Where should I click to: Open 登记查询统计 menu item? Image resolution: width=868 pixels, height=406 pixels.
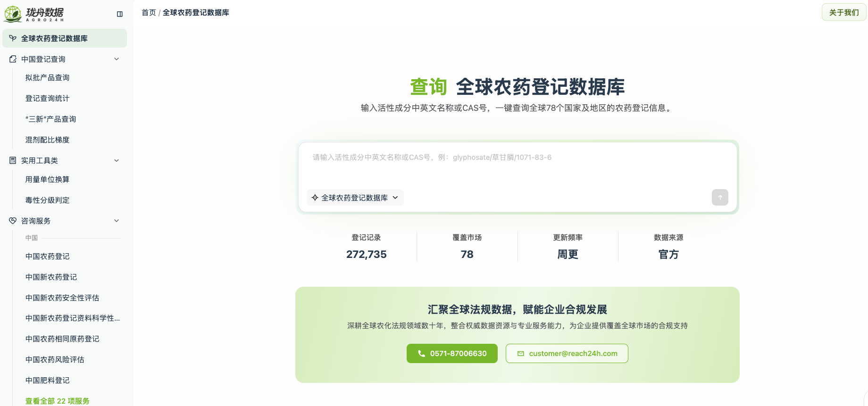click(x=47, y=99)
